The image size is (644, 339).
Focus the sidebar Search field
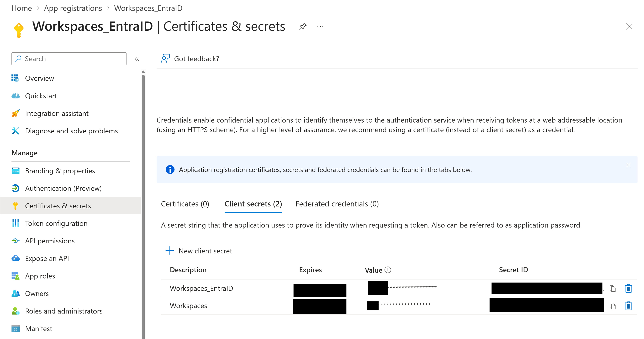click(x=69, y=59)
